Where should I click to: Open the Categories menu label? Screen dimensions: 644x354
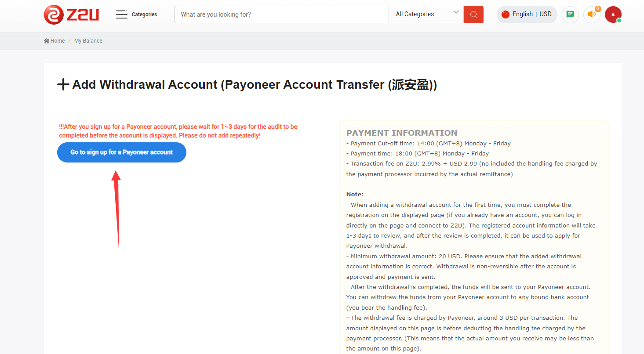(x=144, y=14)
